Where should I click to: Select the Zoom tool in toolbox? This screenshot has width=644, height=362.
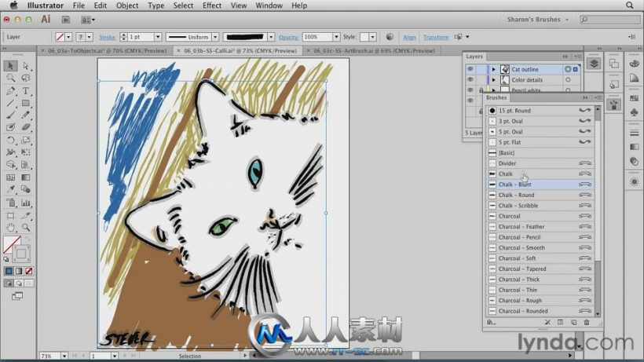pyautogui.click(x=26, y=228)
